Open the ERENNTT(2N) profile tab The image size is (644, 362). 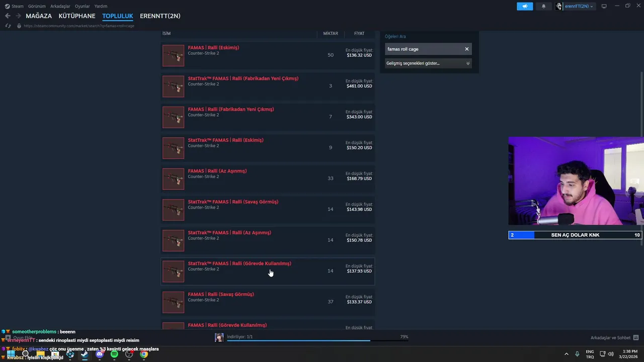[x=160, y=16]
